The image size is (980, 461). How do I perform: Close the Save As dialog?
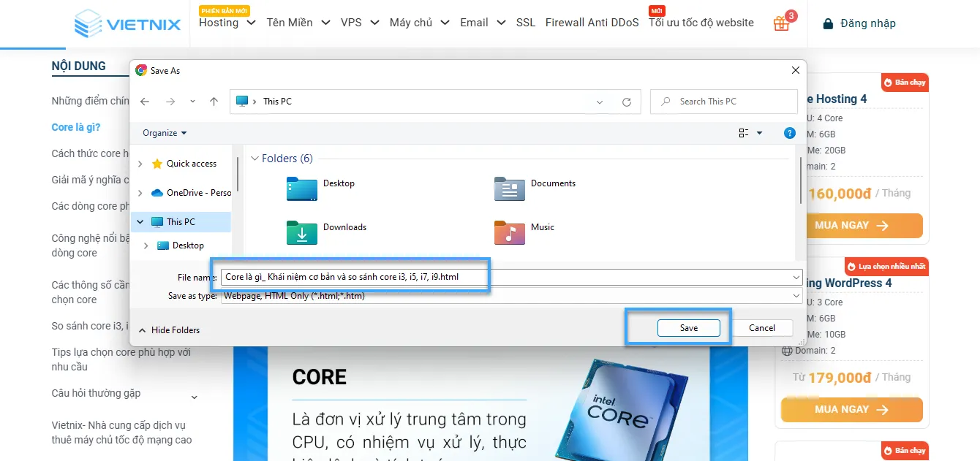coord(795,70)
